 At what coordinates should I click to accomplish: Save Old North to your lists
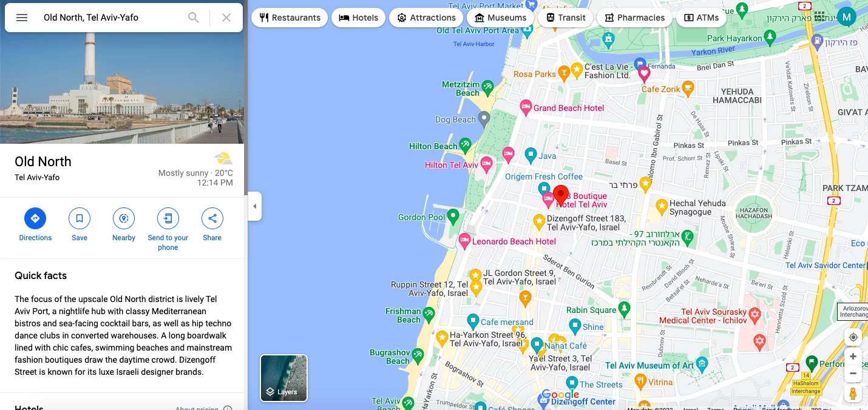[80, 225]
